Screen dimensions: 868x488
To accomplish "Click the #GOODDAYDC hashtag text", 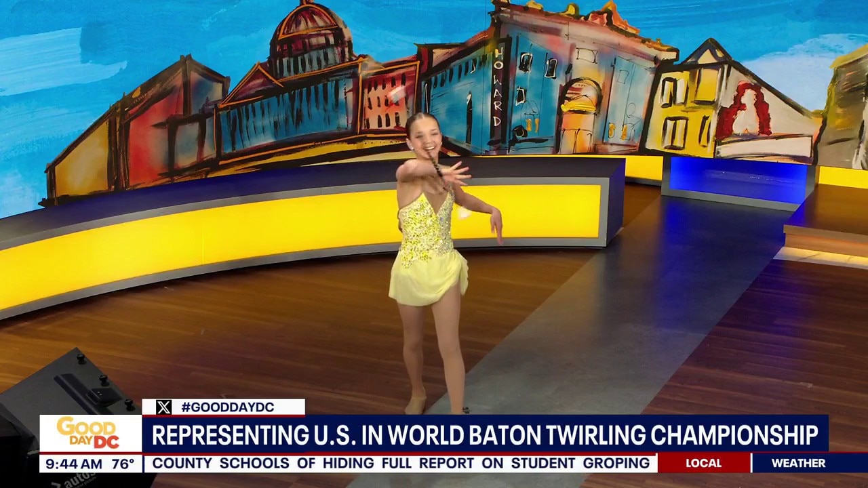I will pos(227,407).
